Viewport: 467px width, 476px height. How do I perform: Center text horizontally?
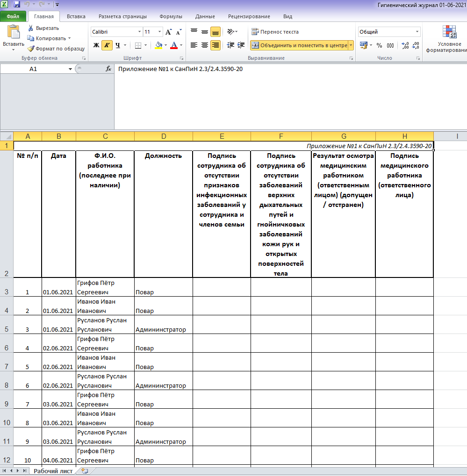(205, 45)
